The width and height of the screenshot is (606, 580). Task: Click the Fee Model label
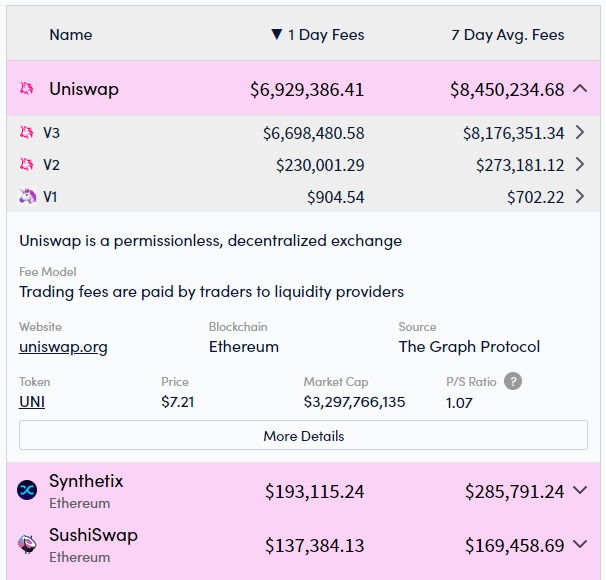(x=48, y=272)
